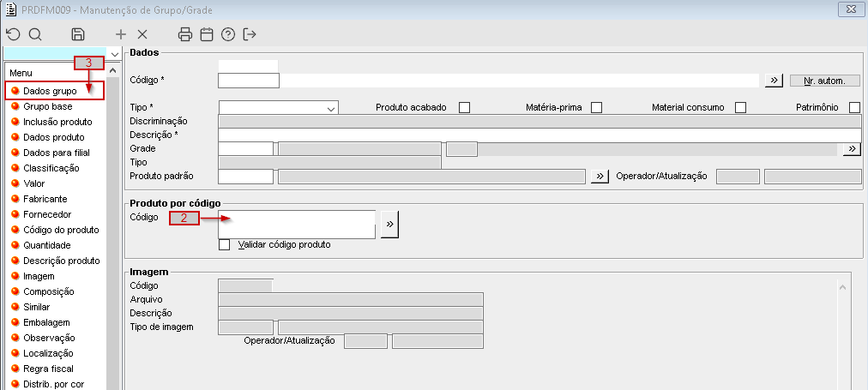This screenshot has height=390, width=868.
Task: Select Dados grupo menu item
Action: [x=50, y=91]
